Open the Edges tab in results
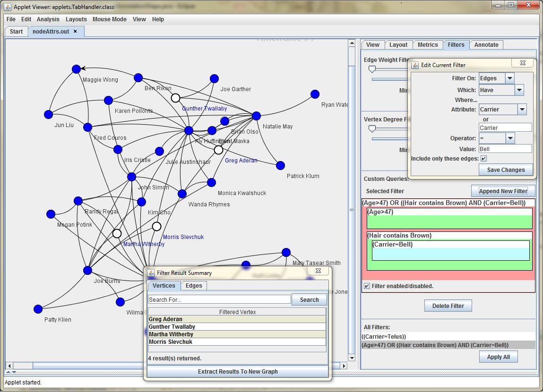Screen dimensions: 543x392 pyautogui.click(x=194, y=285)
